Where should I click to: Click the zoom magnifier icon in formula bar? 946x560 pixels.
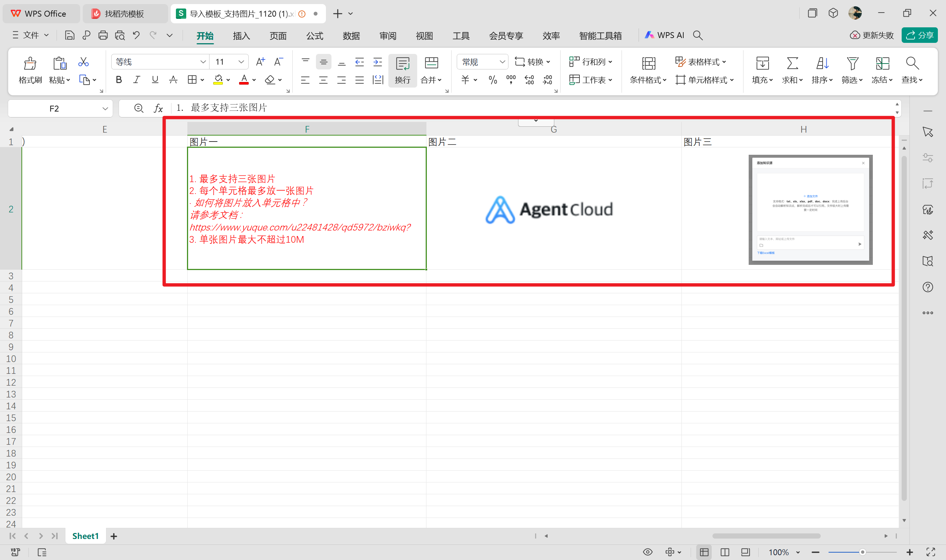(139, 109)
